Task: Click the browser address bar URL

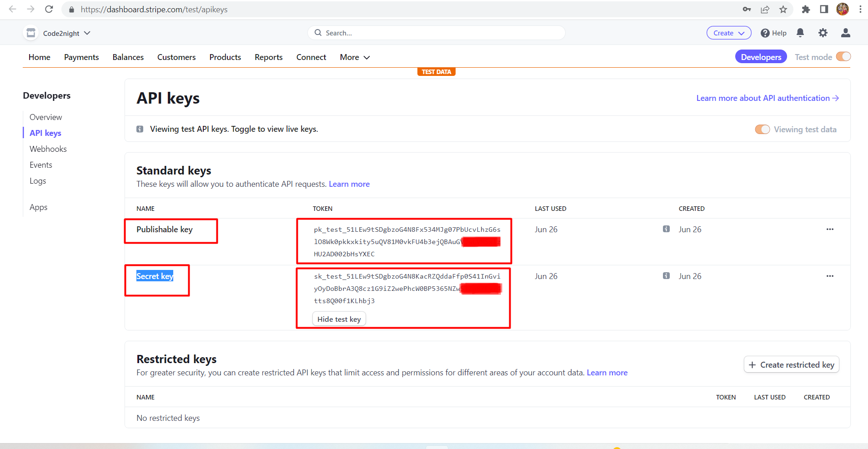Action: coord(154,10)
